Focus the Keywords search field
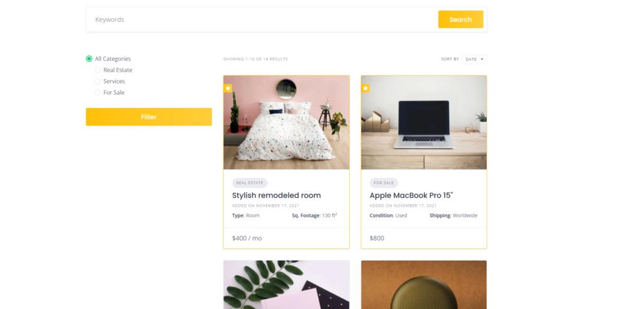Screen dimensions: 644x309 click(262, 19)
